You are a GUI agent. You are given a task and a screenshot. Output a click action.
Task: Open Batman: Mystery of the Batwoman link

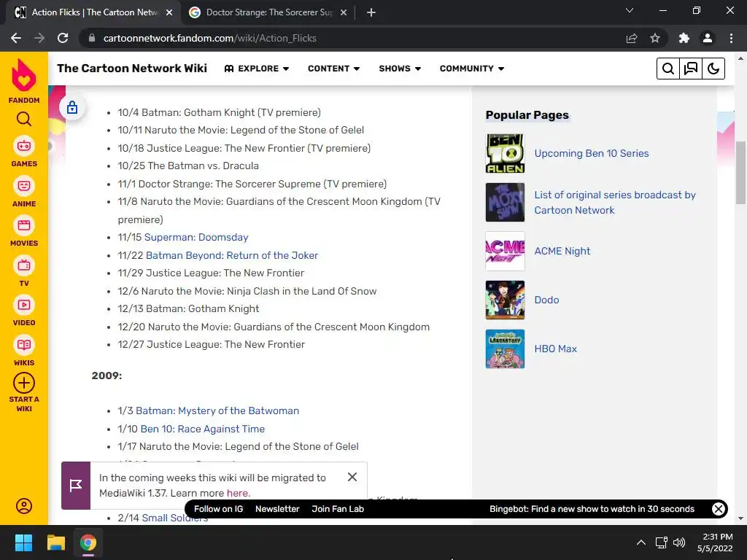[x=217, y=411]
